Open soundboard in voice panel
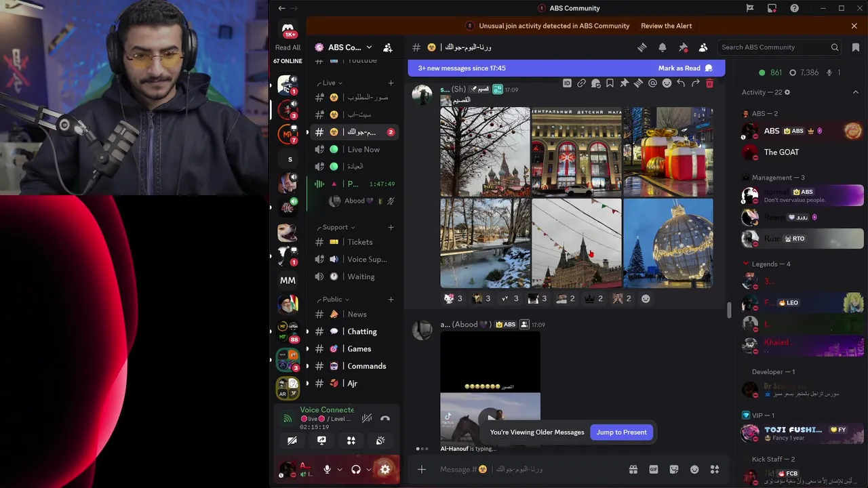 point(380,441)
